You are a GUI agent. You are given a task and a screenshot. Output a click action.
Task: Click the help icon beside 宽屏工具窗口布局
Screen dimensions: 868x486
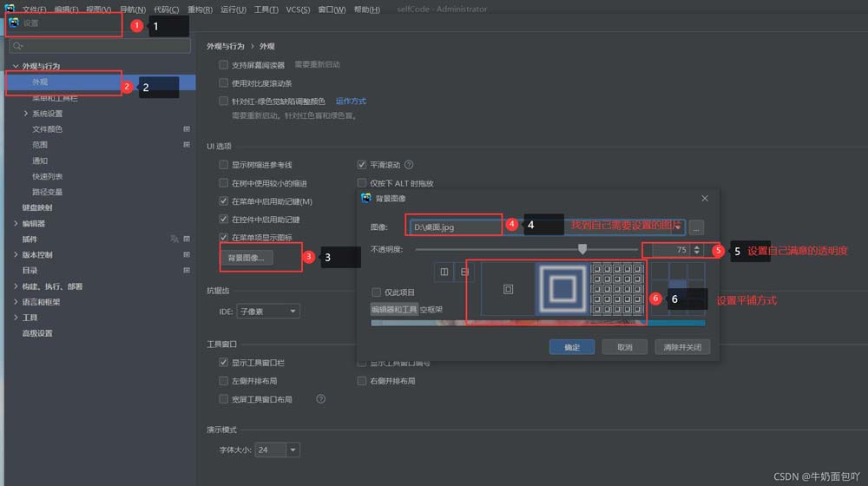320,399
